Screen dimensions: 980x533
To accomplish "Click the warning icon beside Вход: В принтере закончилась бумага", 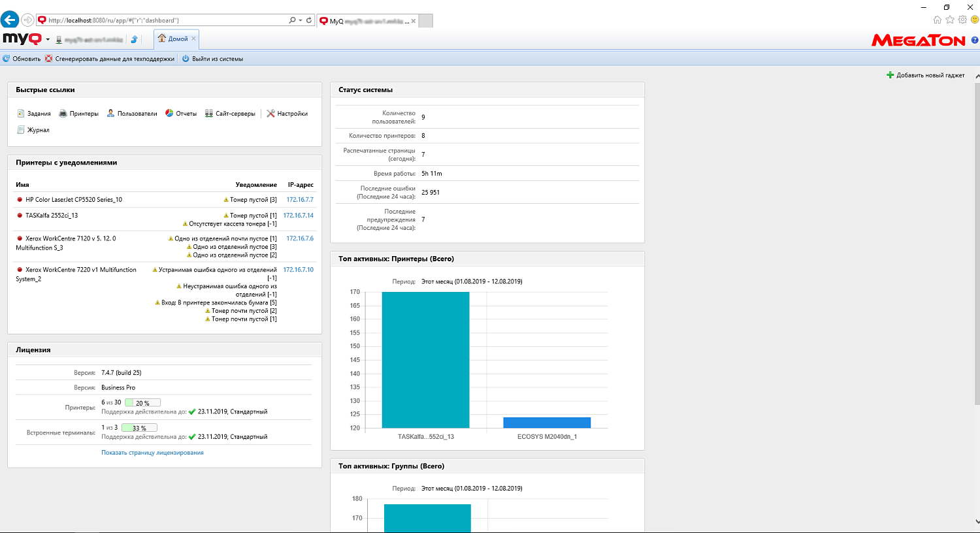I will [157, 303].
